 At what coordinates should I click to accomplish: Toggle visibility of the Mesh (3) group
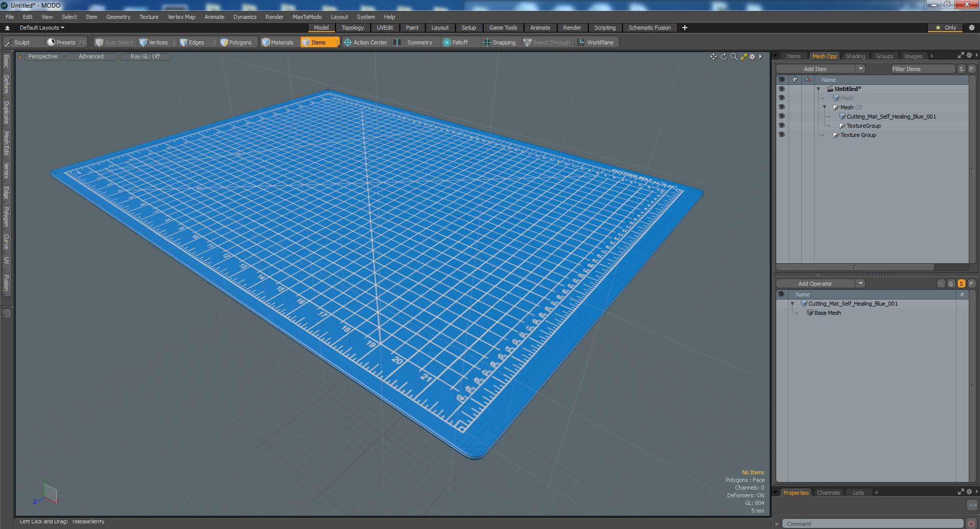click(781, 107)
